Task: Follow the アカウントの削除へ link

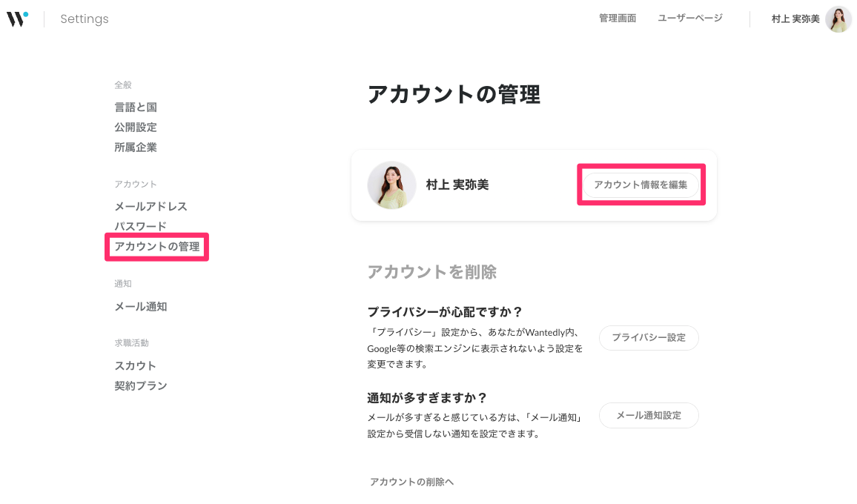Action: (411, 483)
